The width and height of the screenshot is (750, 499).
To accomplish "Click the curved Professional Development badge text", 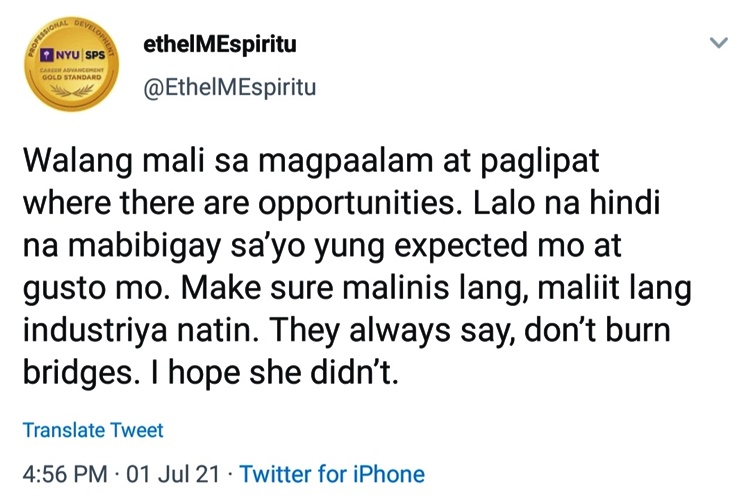I will coord(72,34).
